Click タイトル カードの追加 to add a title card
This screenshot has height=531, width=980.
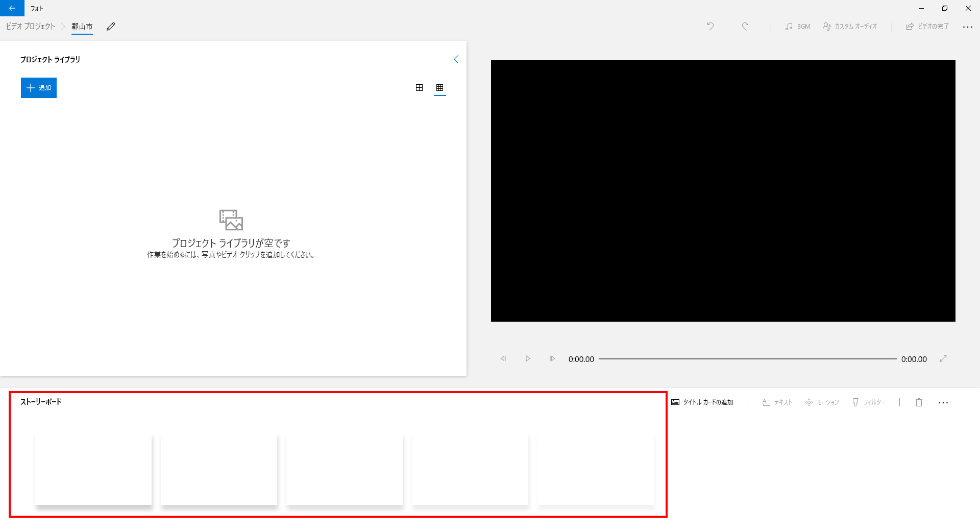click(702, 402)
